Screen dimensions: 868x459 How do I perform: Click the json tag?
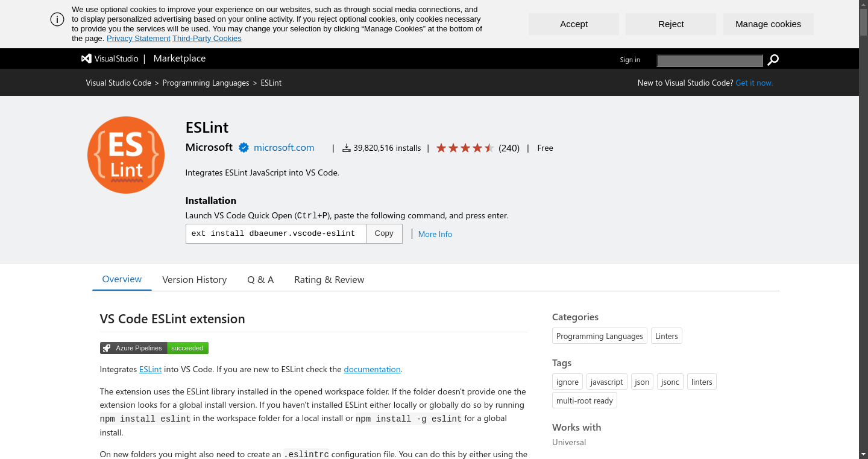coord(643,382)
